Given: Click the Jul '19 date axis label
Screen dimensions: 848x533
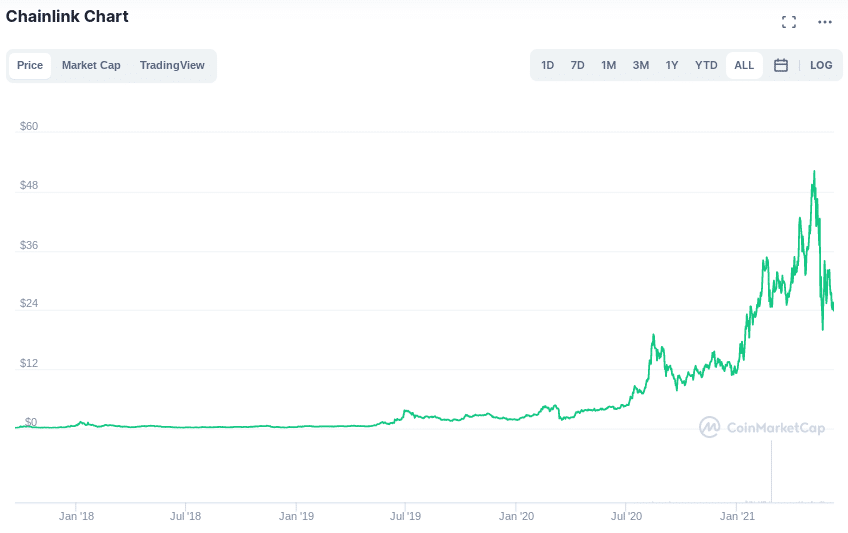Looking at the screenshot, I should tap(405, 516).
